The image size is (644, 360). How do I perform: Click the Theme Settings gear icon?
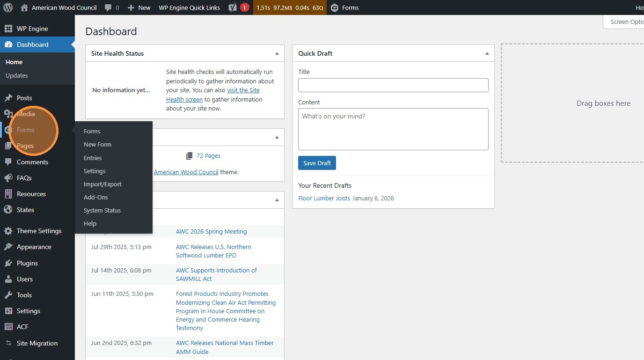pos(8,231)
